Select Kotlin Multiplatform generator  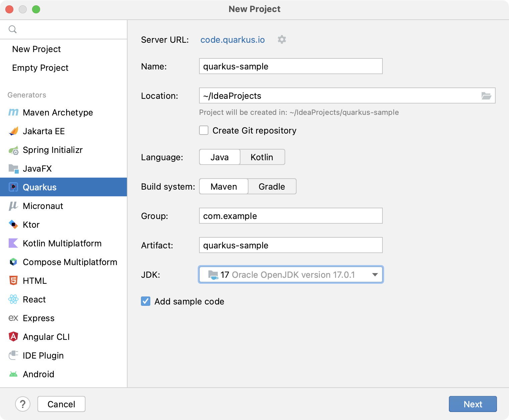pyautogui.click(x=63, y=243)
